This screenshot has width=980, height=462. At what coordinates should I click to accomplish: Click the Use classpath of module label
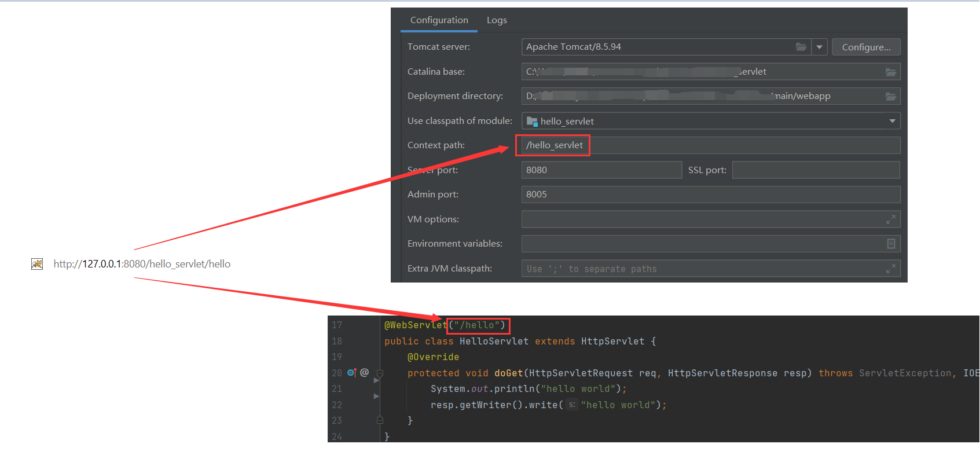(460, 121)
